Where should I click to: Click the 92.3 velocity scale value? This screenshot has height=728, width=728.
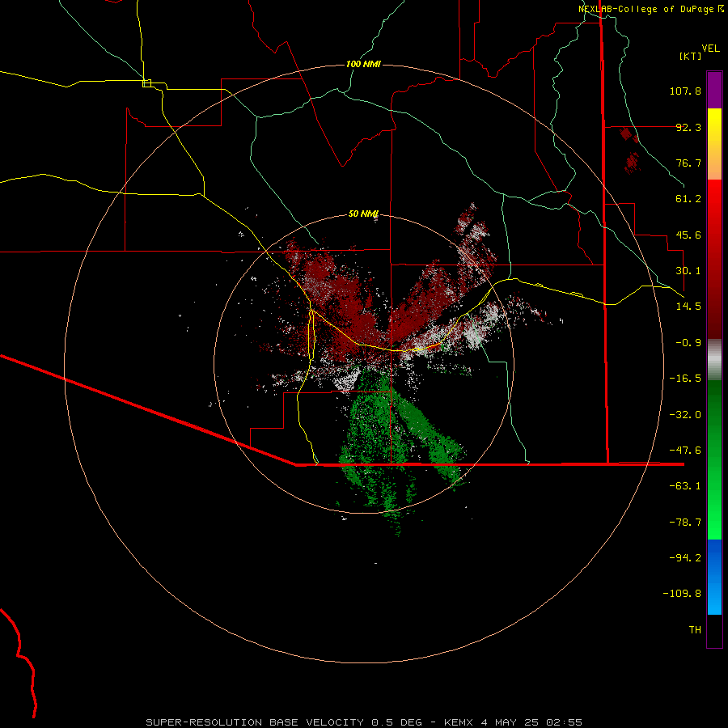pyautogui.click(x=688, y=127)
